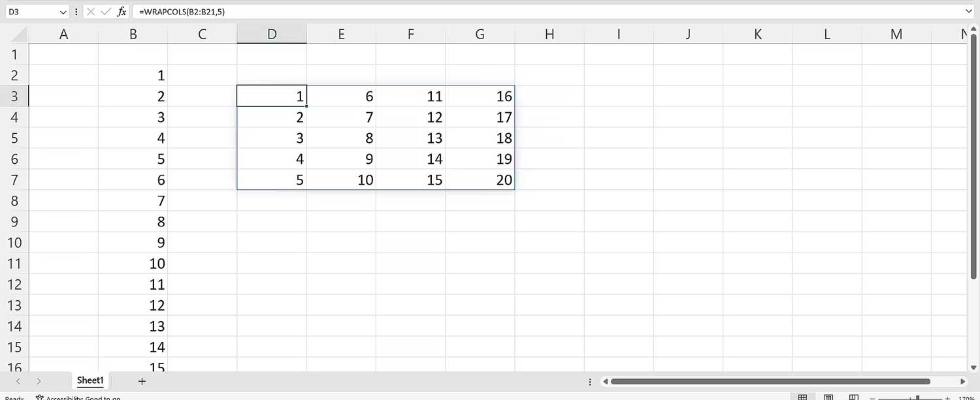Click the 170% zoom level indicator
This screenshot has height=400, width=980.
[x=966, y=396]
